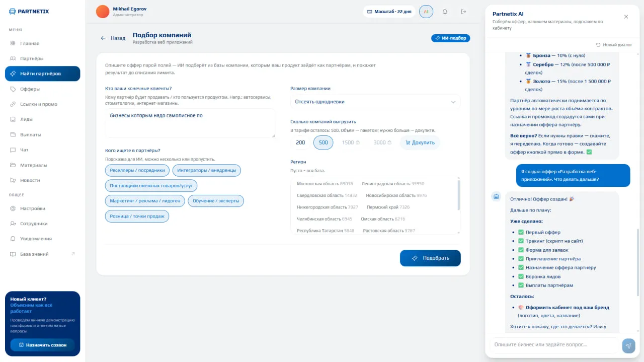Open Выплаты menu item
The height and width of the screenshot is (362, 644).
click(42, 134)
